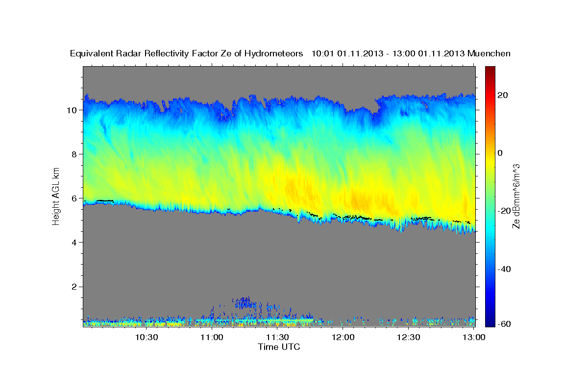Click the 12:00 time tick label
588x392 pixels.
pos(343,337)
